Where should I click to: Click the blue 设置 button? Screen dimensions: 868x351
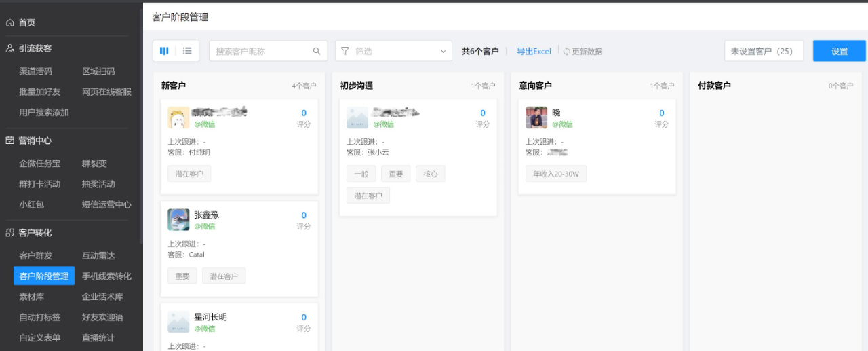pyautogui.click(x=840, y=51)
